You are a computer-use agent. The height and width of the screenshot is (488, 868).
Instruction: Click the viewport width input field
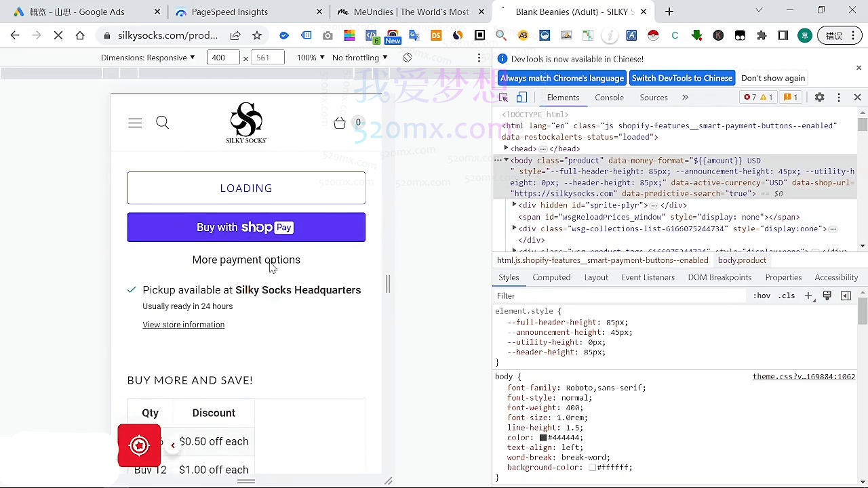223,58
